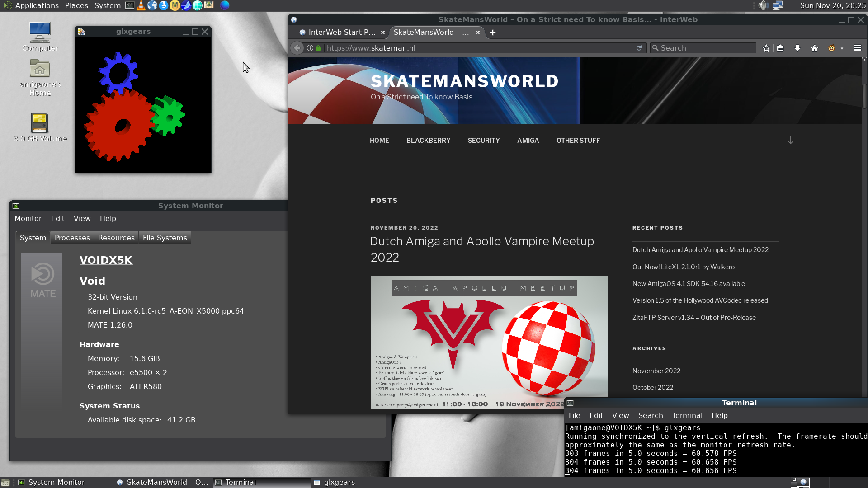
Task: Switch to the Processes tab
Action: coord(72,238)
